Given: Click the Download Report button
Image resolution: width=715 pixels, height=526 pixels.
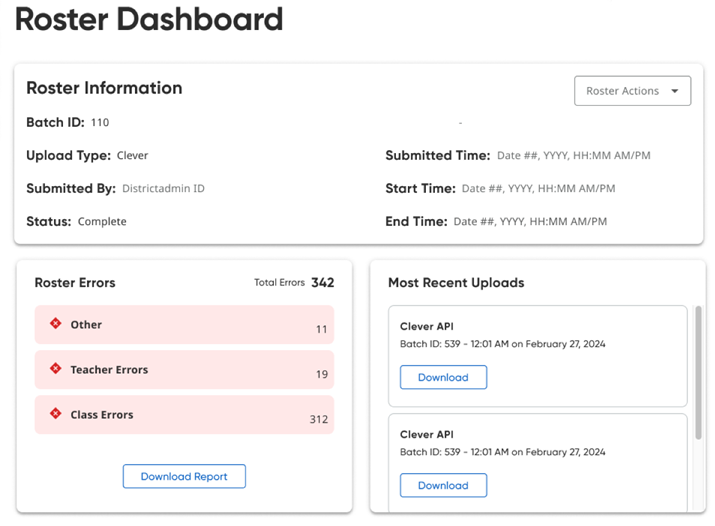Looking at the screenshot, I should (184, 476).
